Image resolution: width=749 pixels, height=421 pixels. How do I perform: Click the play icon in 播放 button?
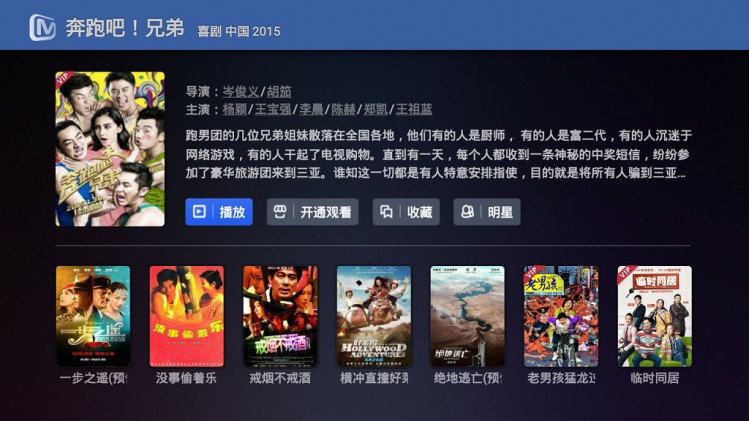[199, 211]
